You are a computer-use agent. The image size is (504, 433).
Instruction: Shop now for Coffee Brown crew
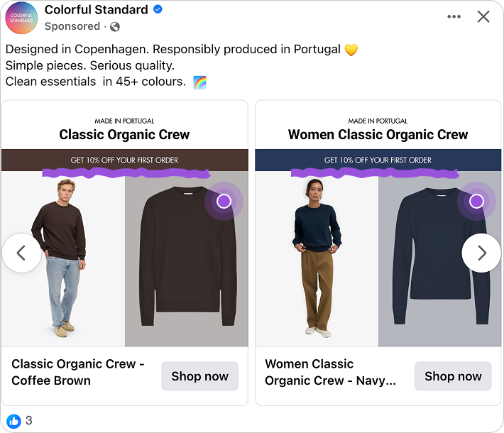(199, 376)
